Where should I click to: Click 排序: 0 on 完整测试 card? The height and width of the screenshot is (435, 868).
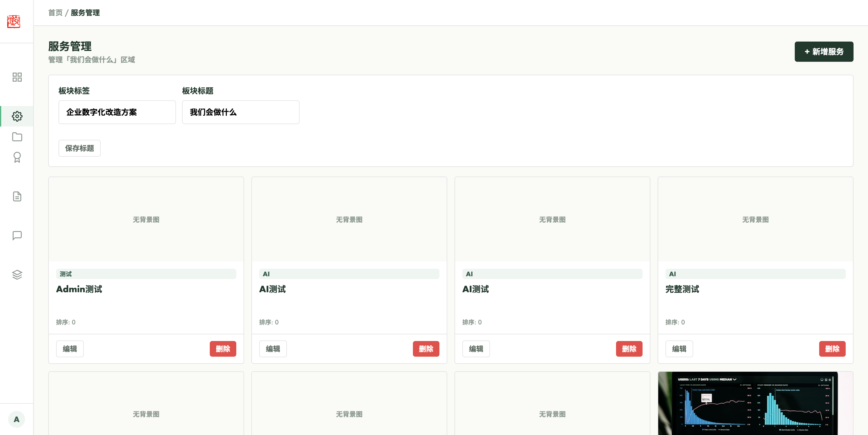click(675, 322)
